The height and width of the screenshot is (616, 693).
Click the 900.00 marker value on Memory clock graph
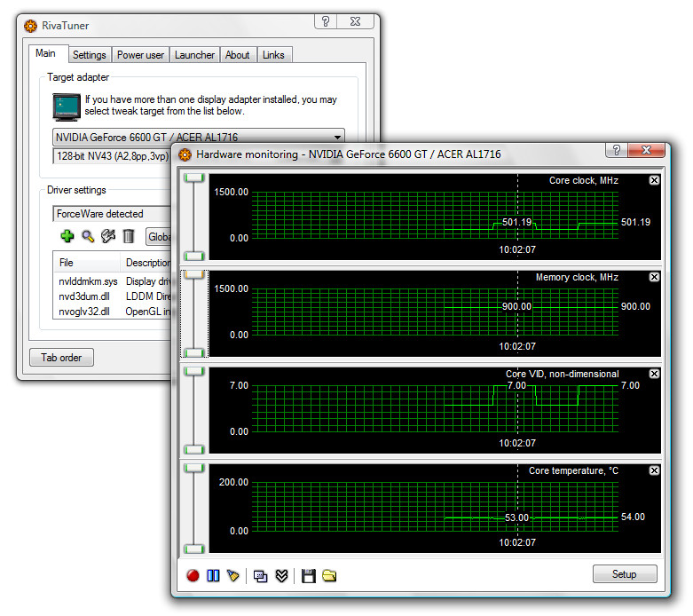point(516,306)
